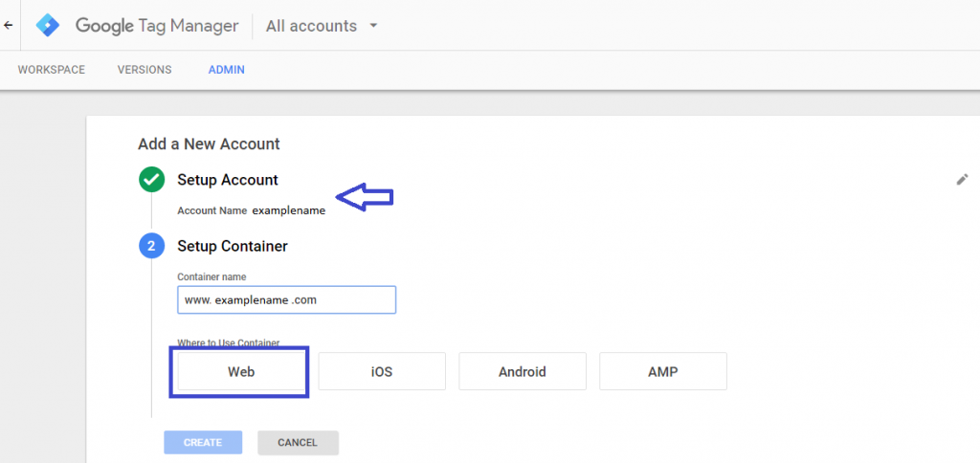This screenshot has height=463, width=980.
Task: Focus the Container name input field
Action: (x=286, y=299)
